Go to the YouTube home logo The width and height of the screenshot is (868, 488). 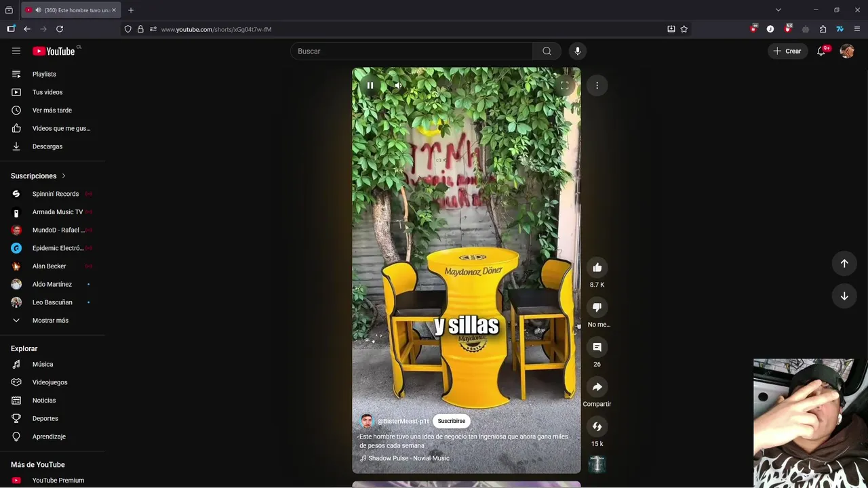coord(54,51)
